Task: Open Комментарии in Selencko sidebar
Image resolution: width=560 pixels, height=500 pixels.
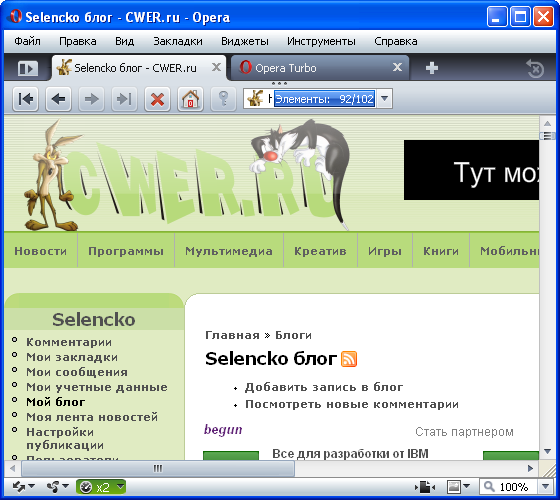Action: 69,342
